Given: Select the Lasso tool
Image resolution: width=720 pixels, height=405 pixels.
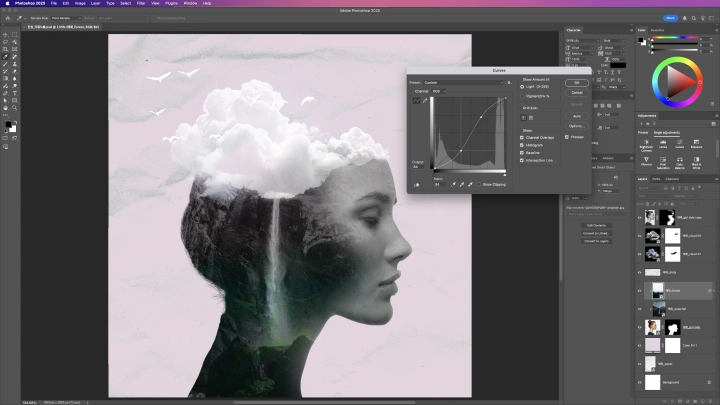Looking at the screenshot, I should click(x=6, y=42).
